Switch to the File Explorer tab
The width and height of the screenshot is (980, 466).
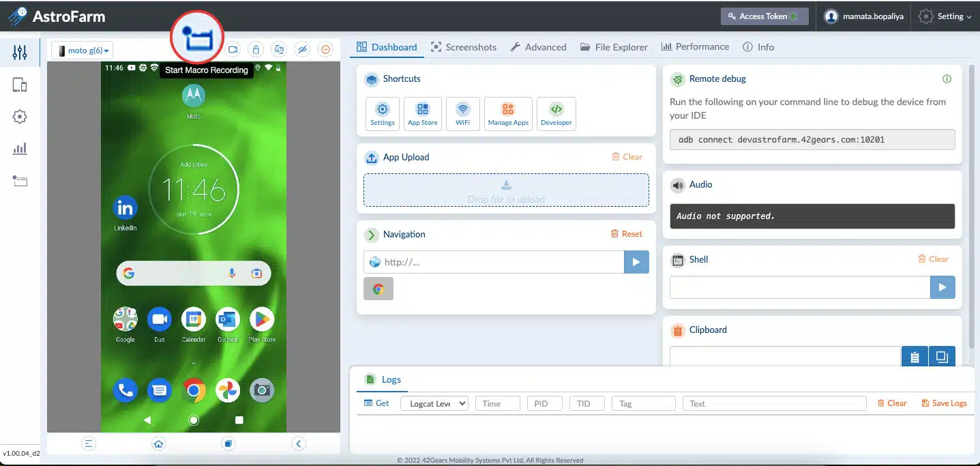click(x=614, y=47)
